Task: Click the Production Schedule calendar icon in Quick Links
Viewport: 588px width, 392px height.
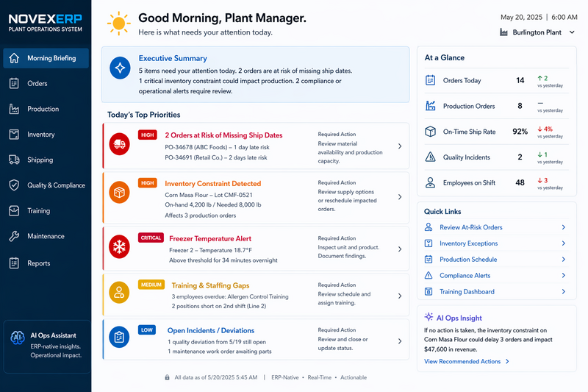Action: 429,259
